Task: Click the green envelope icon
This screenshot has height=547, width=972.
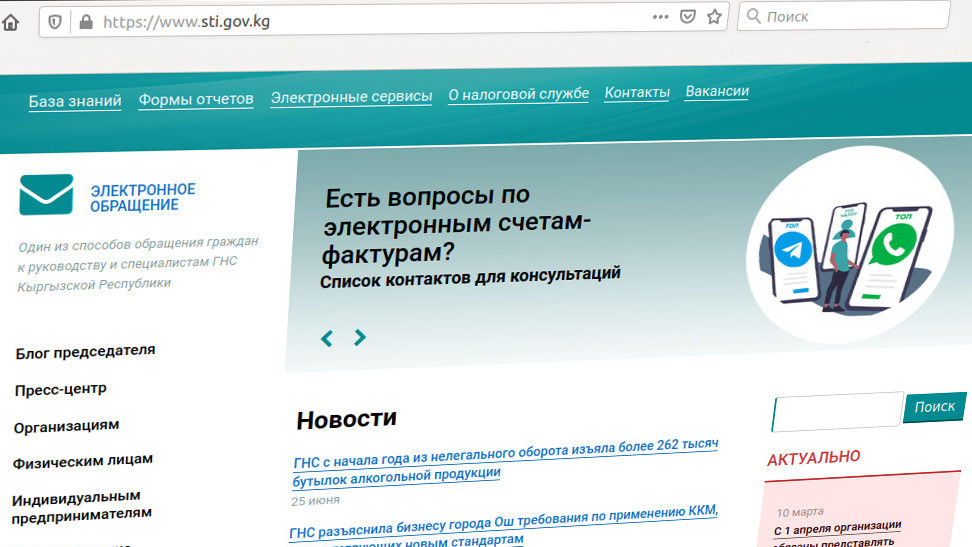Action: point(46,194)
